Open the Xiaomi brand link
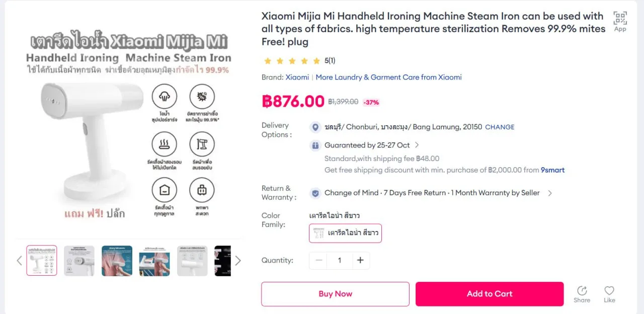The image size is (644, 314). coord(297,77)
